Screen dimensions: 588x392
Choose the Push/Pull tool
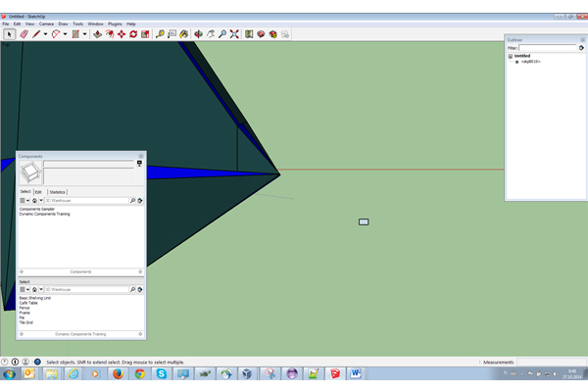tap(97, 34)
